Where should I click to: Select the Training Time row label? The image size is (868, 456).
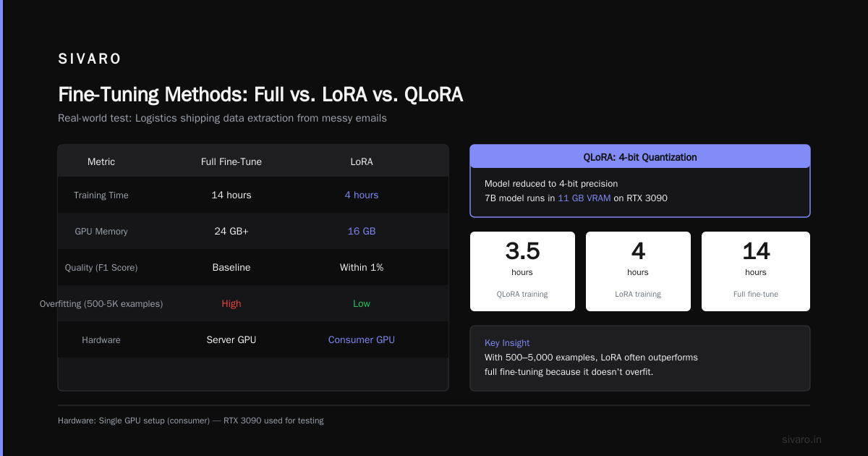101,195
